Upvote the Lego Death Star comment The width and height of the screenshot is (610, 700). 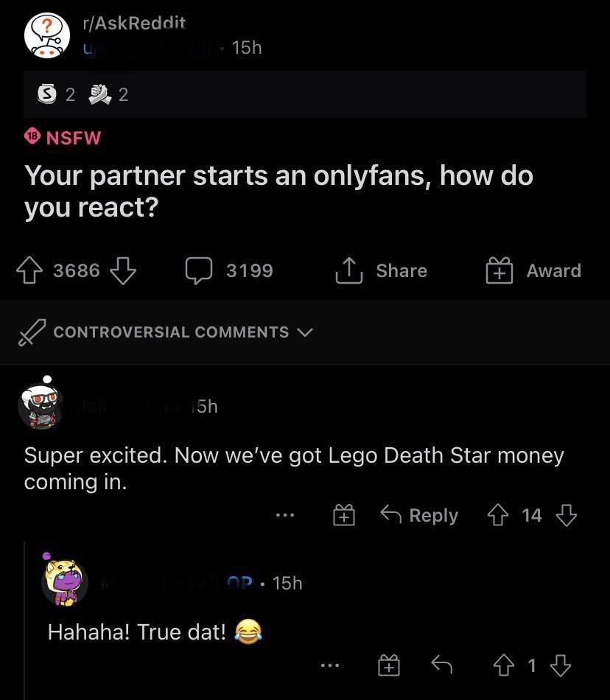point(497,516)
